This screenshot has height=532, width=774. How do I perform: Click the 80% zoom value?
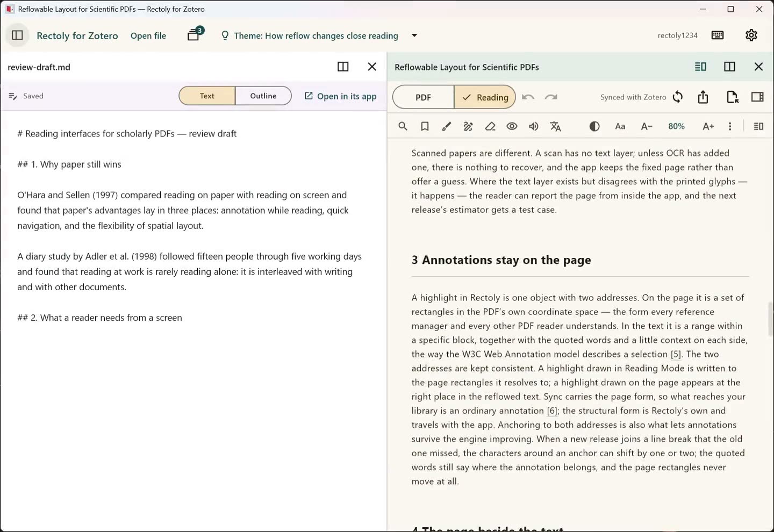676,126
